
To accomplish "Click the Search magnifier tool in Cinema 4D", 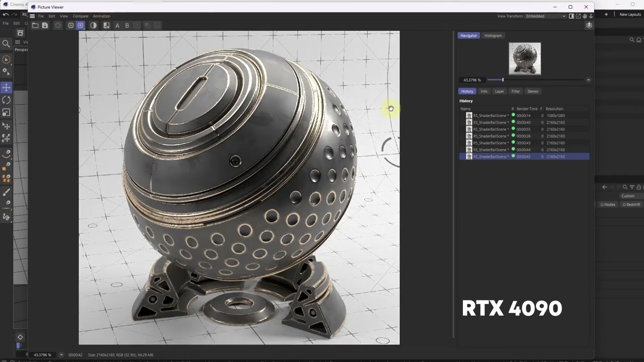I will (6, 44).
